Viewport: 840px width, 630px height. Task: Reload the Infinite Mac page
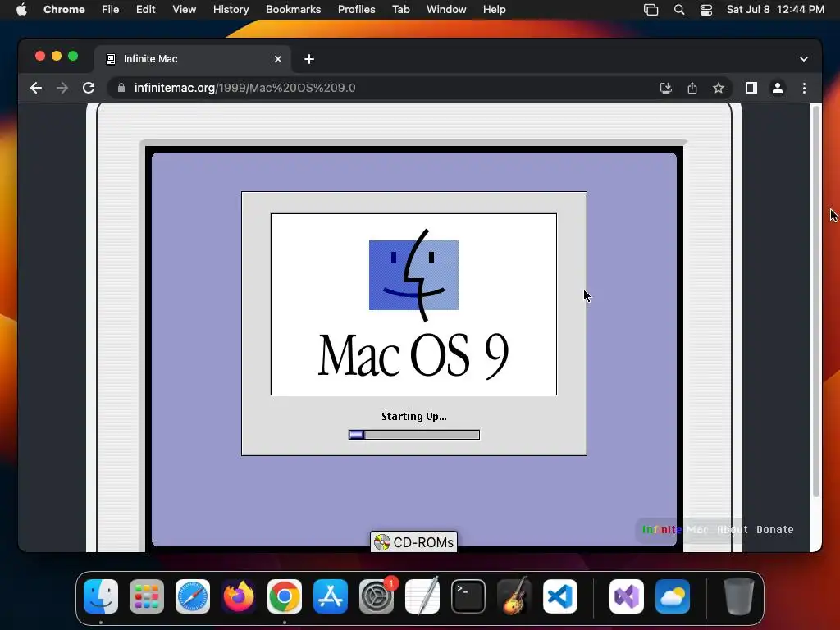(x=89, y=88)
